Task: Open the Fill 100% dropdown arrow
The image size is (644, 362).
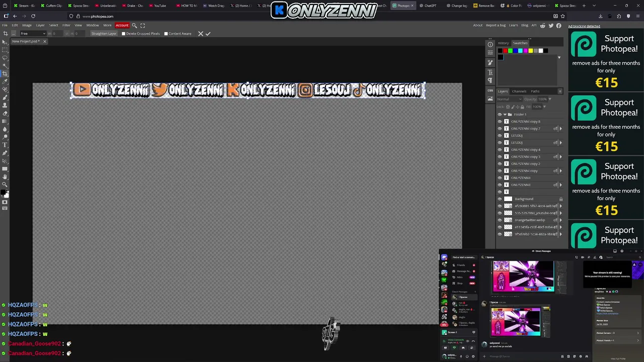Action: (x=544, y=107)
